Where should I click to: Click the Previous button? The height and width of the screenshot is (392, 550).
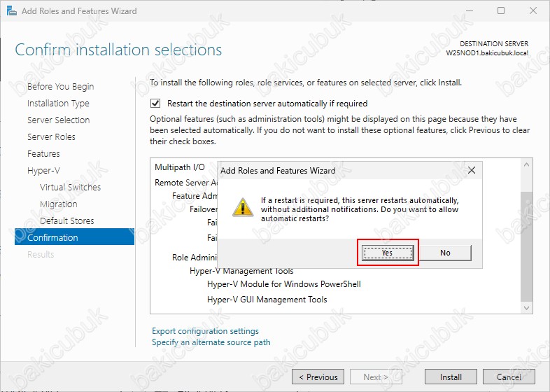coord(318,377)
